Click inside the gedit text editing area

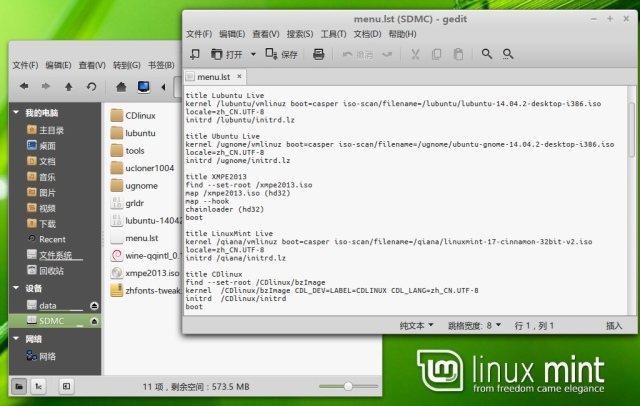[405, 200]
